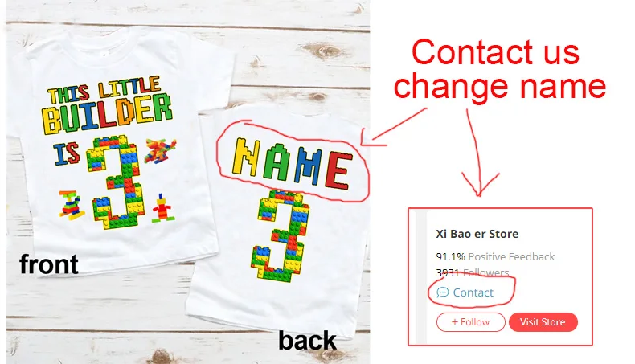Click the chat bubble icon beside Contact
Viewport: 635px width, 364px height.
tap(443, 292)
